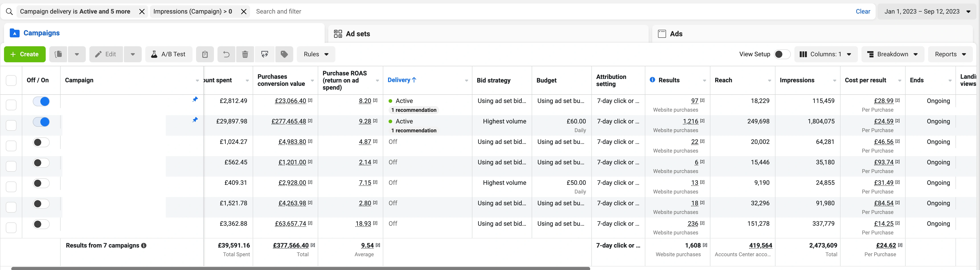The height and width of the screenshot is (270, 980).
Task: Open the date range picker
Action: coord(927,11)
